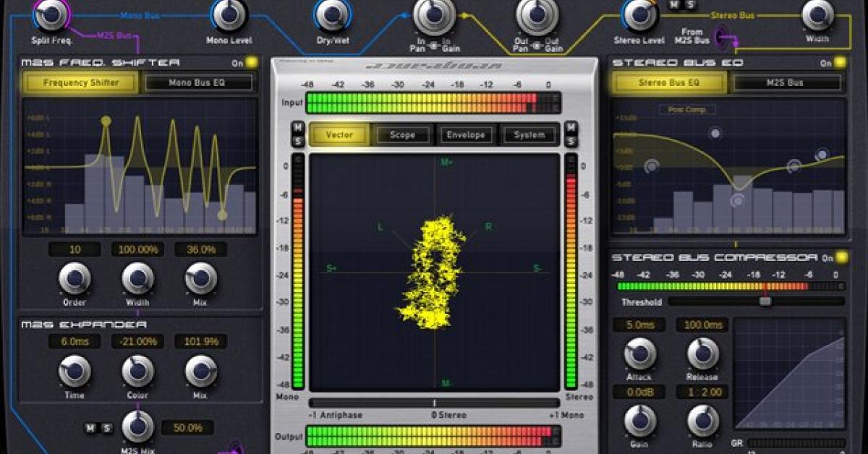Click the Mono Level knob
868x454 pixels.
(x=230, y=14)
